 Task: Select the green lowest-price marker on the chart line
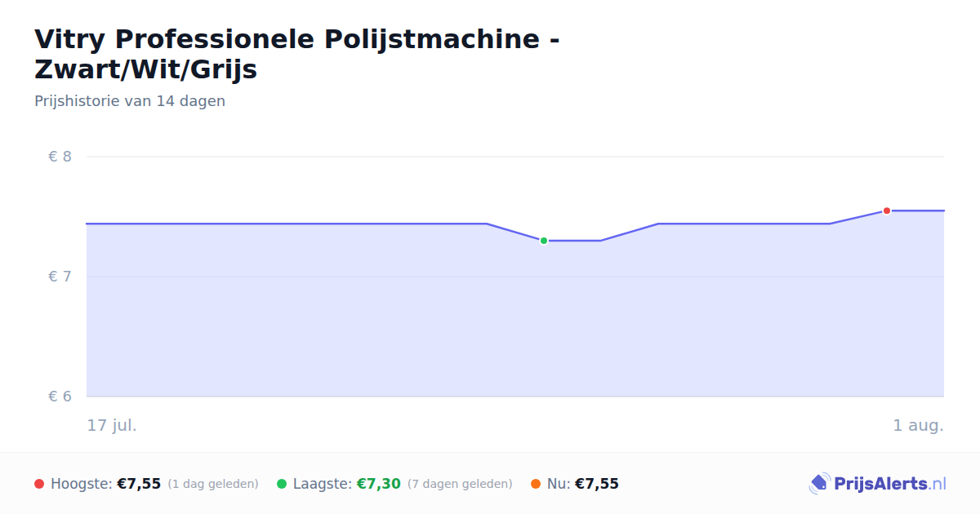coord(544,241)
